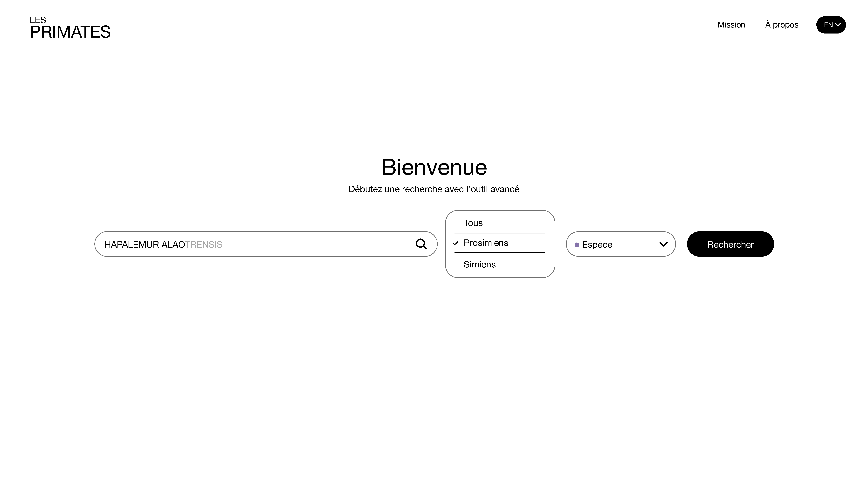
Task: Click the magnifying glass search icon
Action: 421,244
